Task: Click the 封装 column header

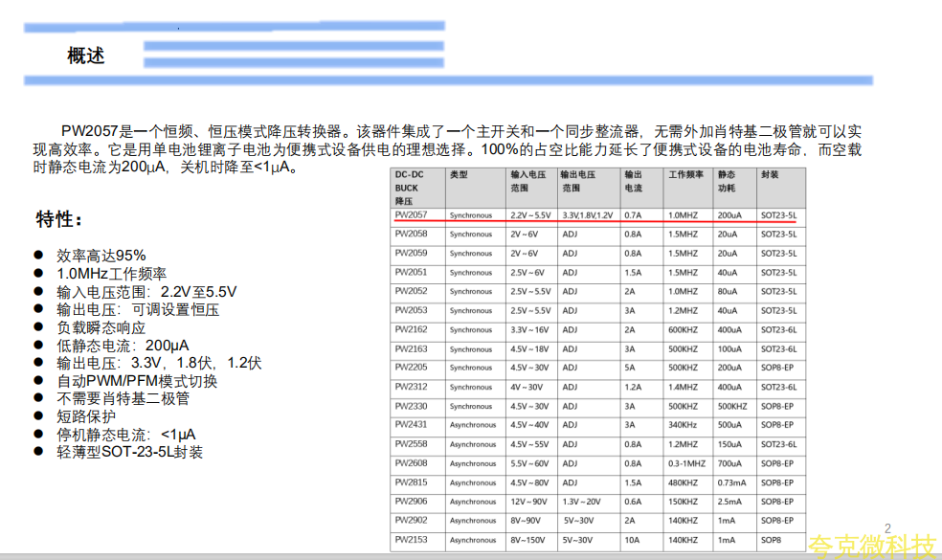Action: click(770, 175)
